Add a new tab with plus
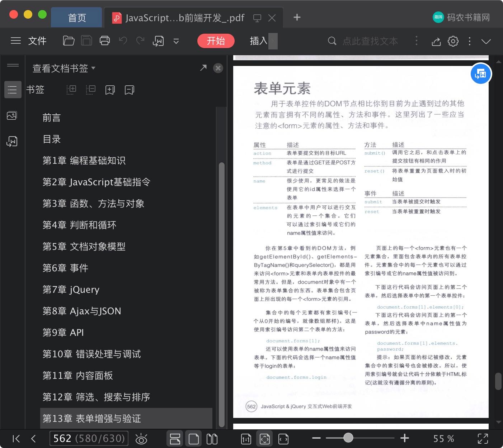 297,17
